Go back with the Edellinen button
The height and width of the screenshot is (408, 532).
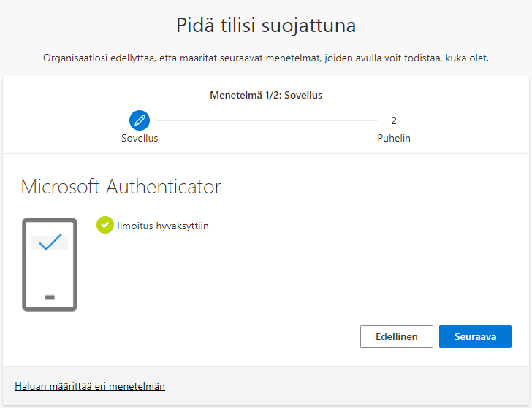coord(397,336)
